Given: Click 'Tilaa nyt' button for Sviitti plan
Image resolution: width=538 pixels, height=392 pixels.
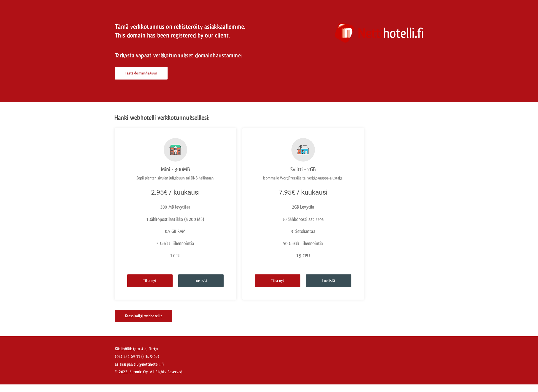Looking at the screenshot, I should pyautogui.click(x=277, y=281).
